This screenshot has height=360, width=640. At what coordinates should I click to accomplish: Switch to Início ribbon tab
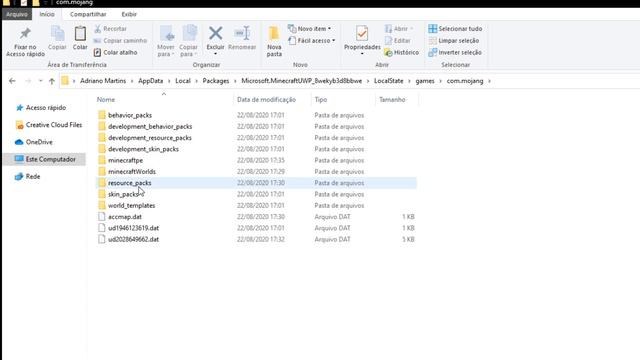47,14
